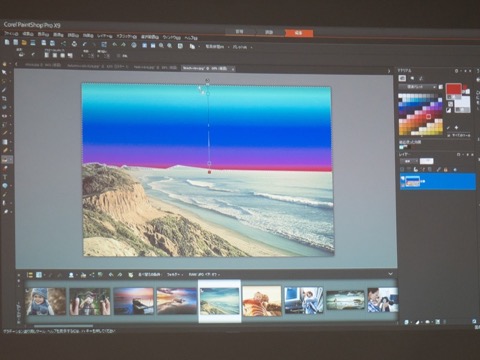Screen dimensions: 480x360
Task: Activate the Crop tool
Action: pyautogui.click(x=4, y=99)
